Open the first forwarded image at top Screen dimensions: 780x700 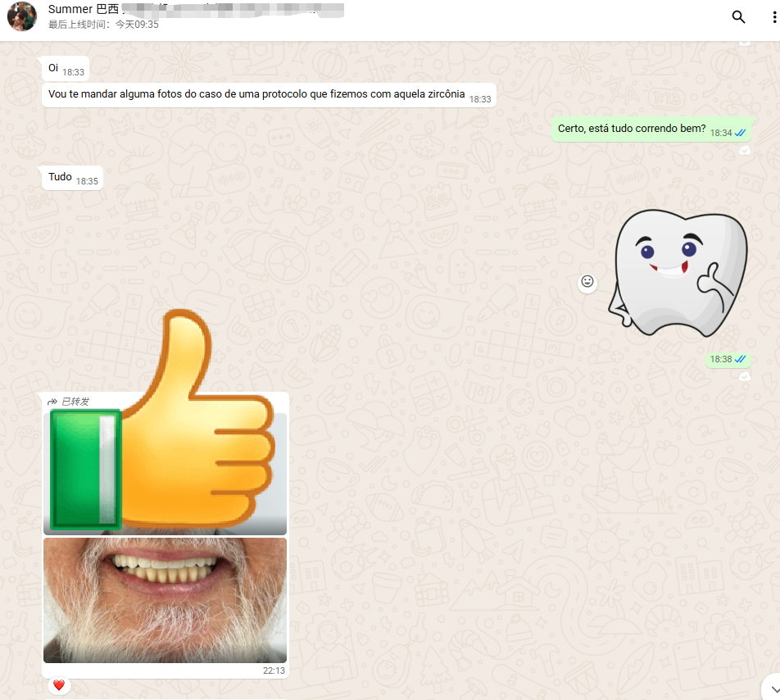166,474
